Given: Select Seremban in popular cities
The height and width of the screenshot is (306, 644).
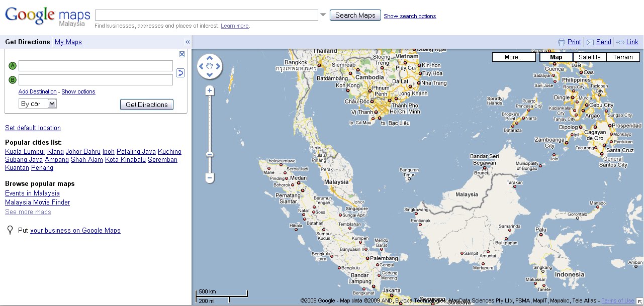Looking at the screenshot, I should (162, 160).
